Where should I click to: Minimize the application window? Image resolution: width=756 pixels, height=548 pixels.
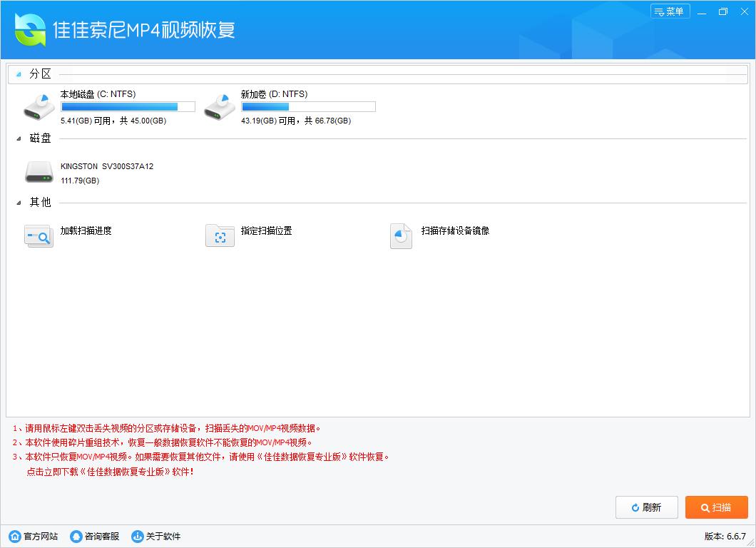click(x=703, y=11)
